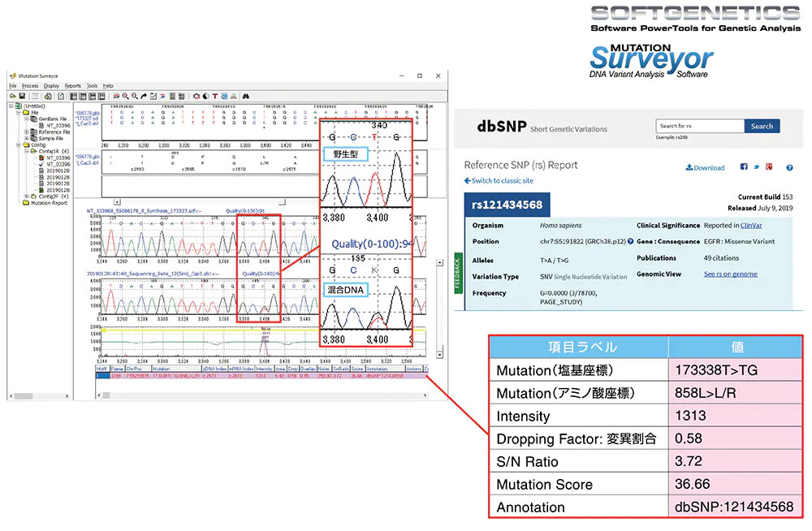
Task: Click the open folder icon in the toolbar
Action: 13,97
